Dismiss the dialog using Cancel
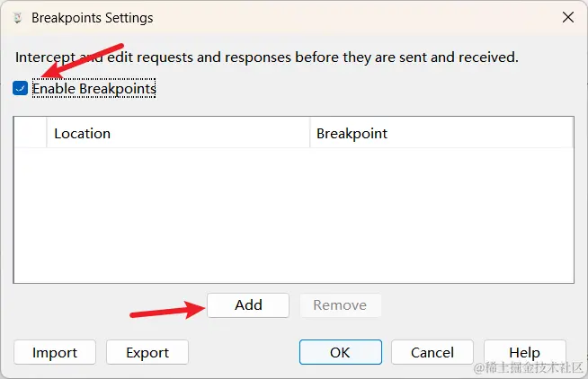Viewport: 588px width, 379px height. coord(432,353)
